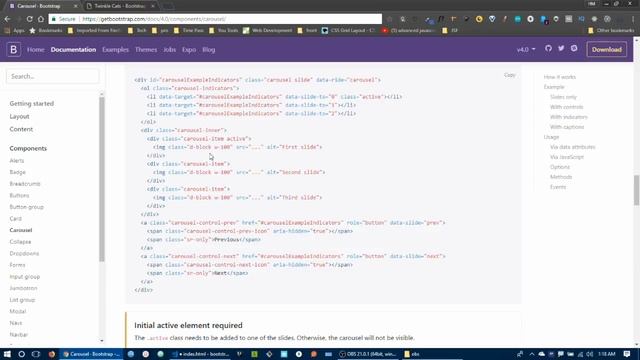The width and height of the screenshot is (640, 360).
Task: Open Badge in the sidebar
Action: pyautogui.click(x=18, y=172)
